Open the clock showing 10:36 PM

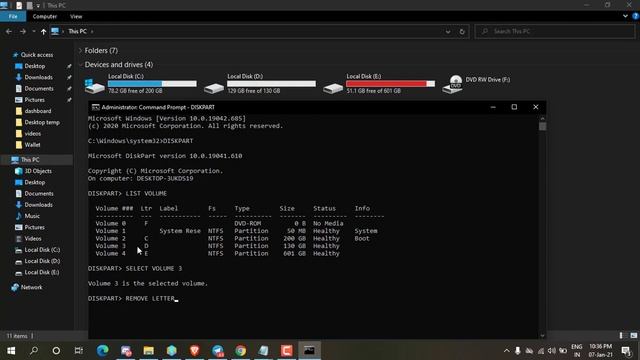(x=600, y=351)
